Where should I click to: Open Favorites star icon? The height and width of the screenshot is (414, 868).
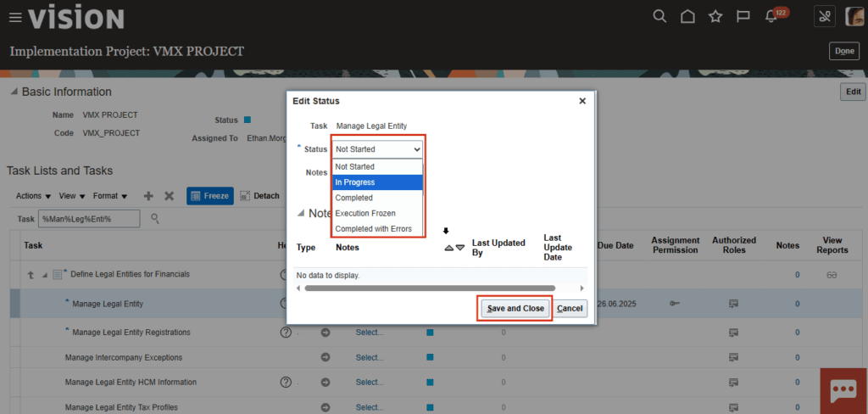point(715,17)
